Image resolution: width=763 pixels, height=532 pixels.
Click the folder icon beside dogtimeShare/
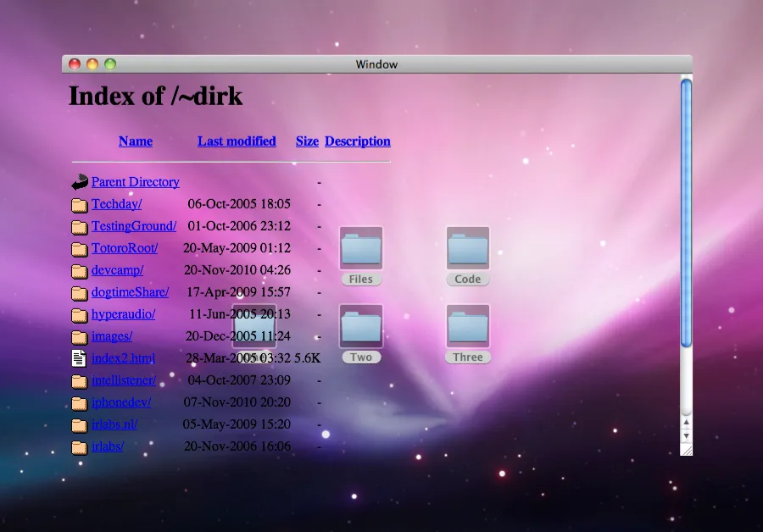click(x=80, y=293)
